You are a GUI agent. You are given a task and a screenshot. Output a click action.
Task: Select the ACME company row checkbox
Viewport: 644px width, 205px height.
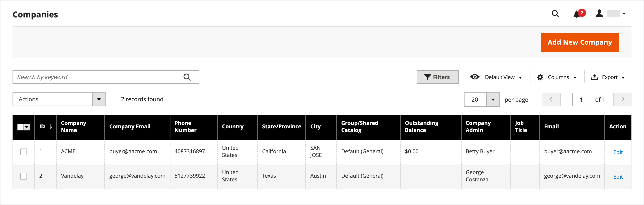[x=24, y=152]
